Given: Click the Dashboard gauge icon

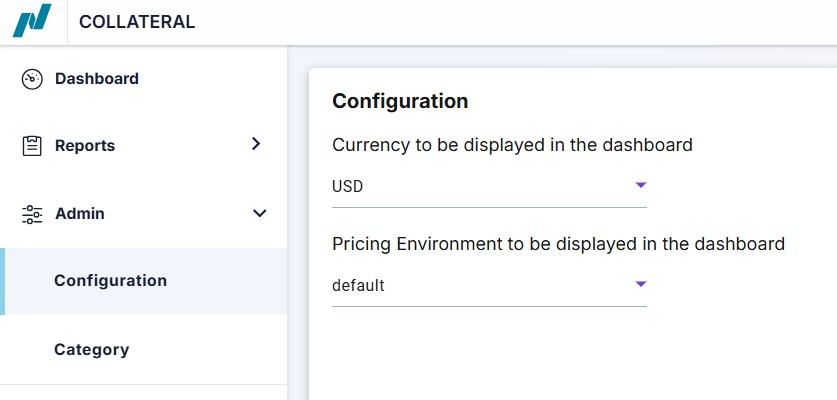Looking at the screenshot, I should click(32, 79).
